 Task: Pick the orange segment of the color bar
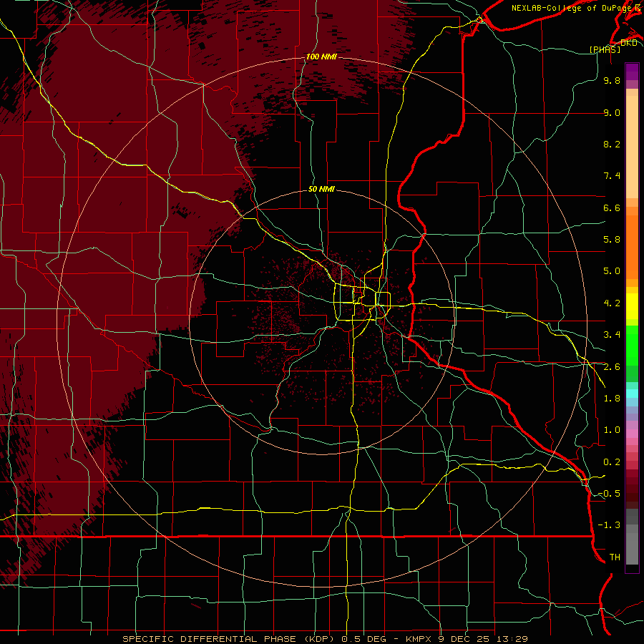click(632, 246)
